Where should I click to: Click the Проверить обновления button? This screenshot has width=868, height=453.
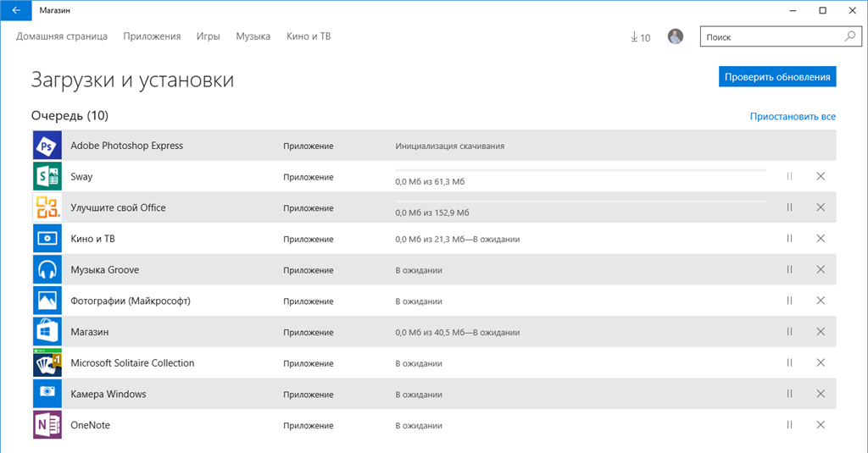(x=777, y=77)
